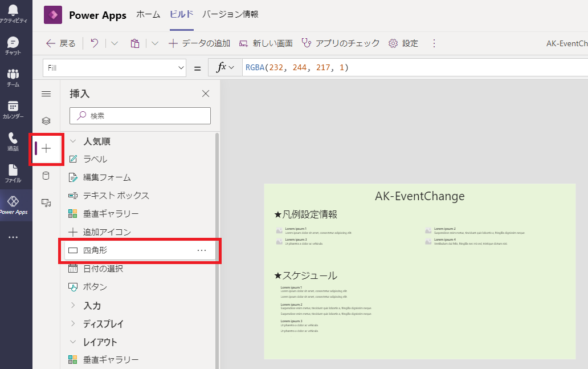588x369 pixels.
Task: Click the undo arrow icon
Action: [x=95, y=43]
